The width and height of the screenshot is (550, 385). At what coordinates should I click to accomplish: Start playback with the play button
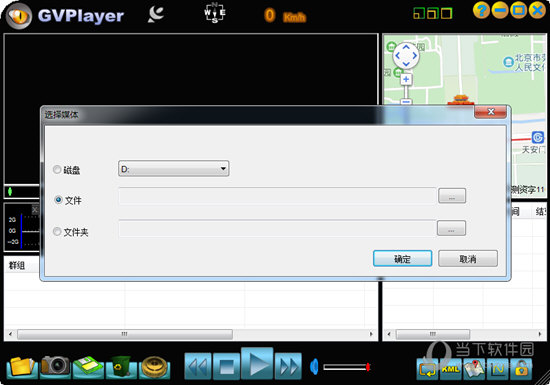pyautogui.click(x=257, y=364)
